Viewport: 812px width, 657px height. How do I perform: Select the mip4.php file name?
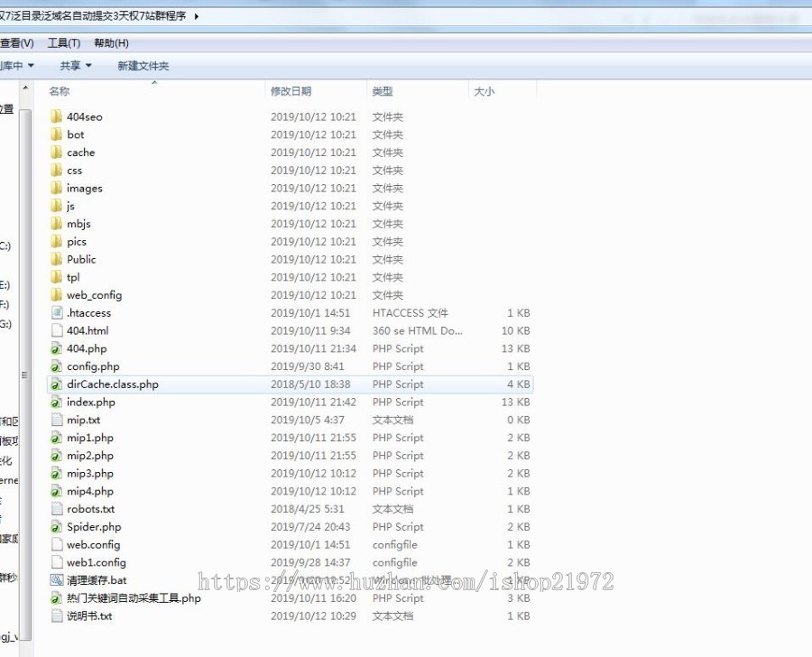[x=90, y=491]
